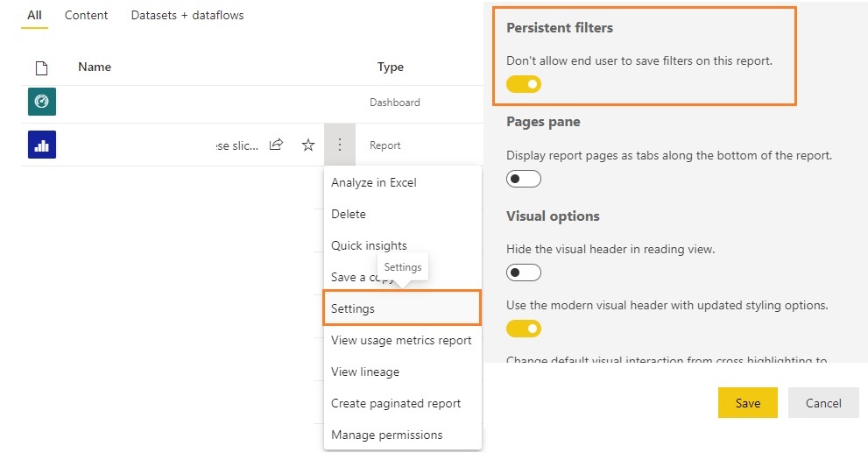Click the vertical ellipsis more options button
The height and width of the screenshot is (453, 868).
(339, 145)
